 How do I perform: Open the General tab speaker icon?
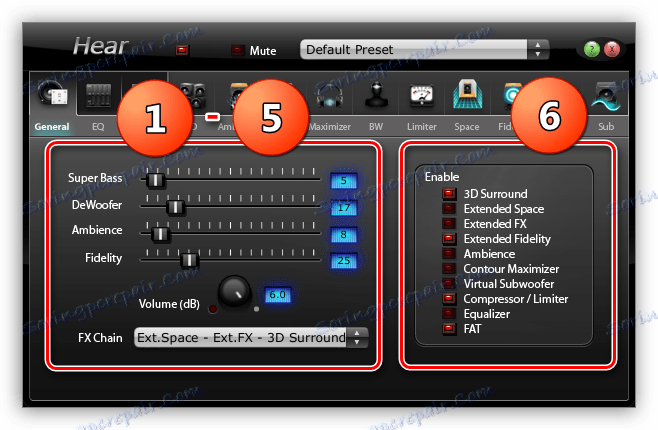point(53,94)
